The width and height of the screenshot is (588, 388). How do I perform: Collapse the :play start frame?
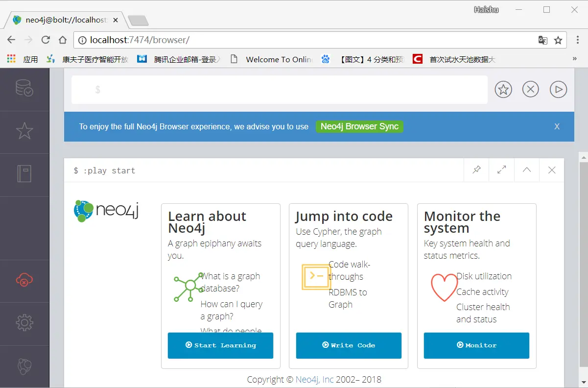(527, 170)
